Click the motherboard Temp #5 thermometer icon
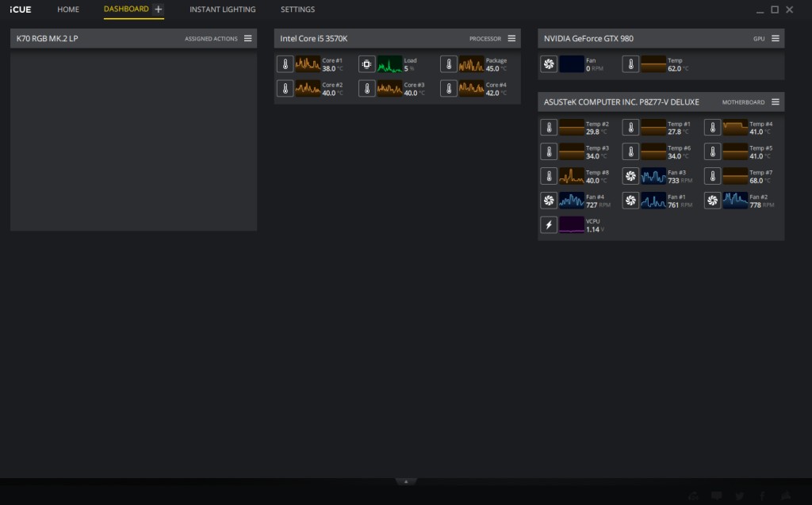812x505 pixels. pos(712,151)
